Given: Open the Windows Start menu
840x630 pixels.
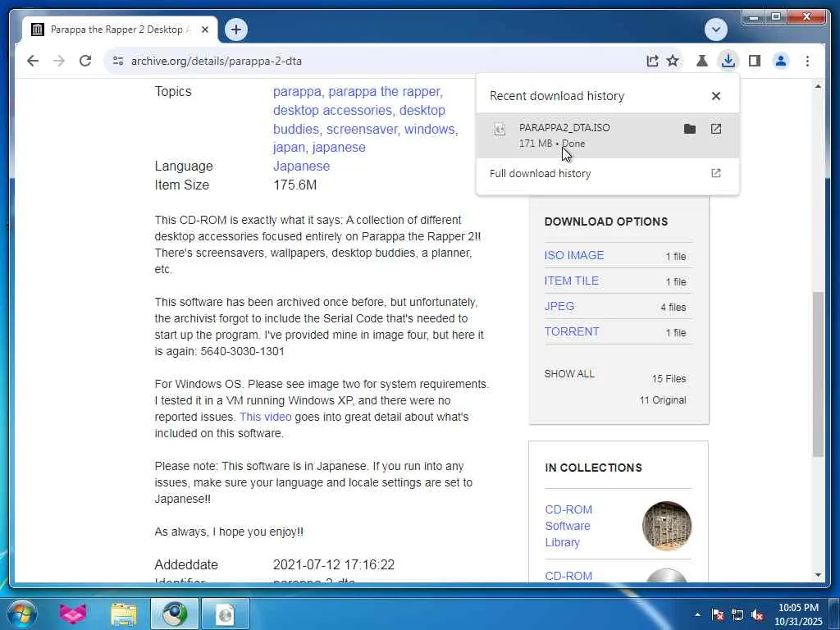Looking at the screenshot, I should (x=21, y=614).
